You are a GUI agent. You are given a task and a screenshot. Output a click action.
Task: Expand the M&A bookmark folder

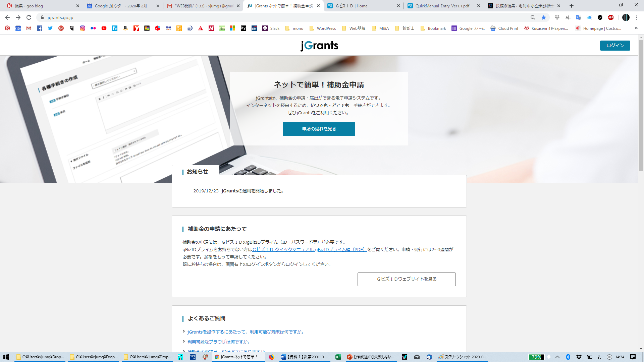point(380,28)
